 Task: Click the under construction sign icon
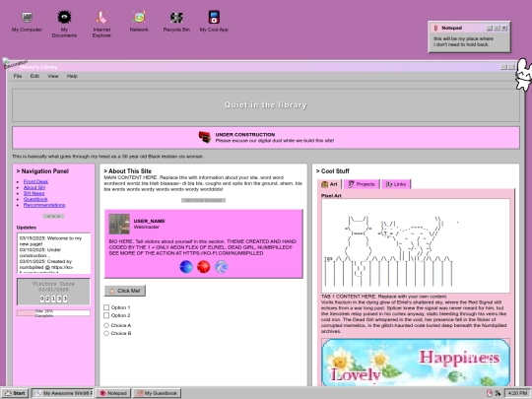coord(205,137)
